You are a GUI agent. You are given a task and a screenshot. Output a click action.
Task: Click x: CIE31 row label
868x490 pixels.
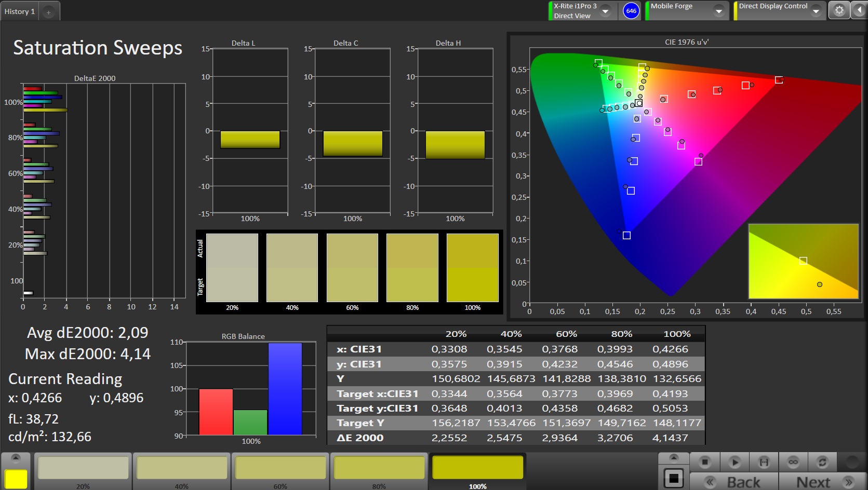point(359,349)
